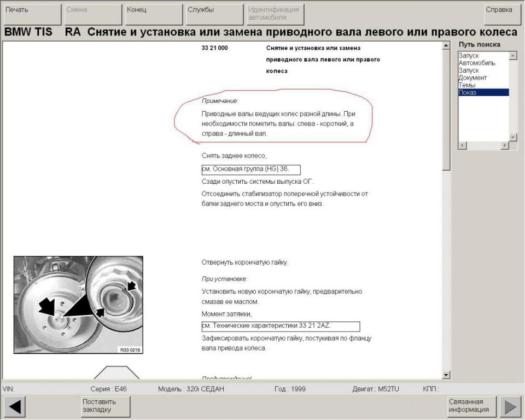The width and height of the screenshot is (525, 420).
Task: Click text Снять заднее колесо
Action: click(x=234, y=156)
